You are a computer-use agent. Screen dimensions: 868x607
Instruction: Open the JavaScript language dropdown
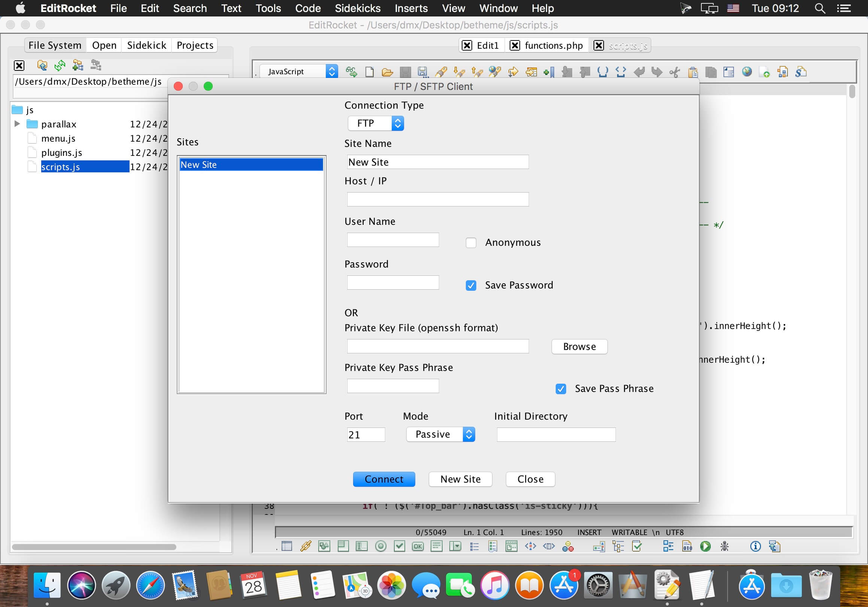299,71
